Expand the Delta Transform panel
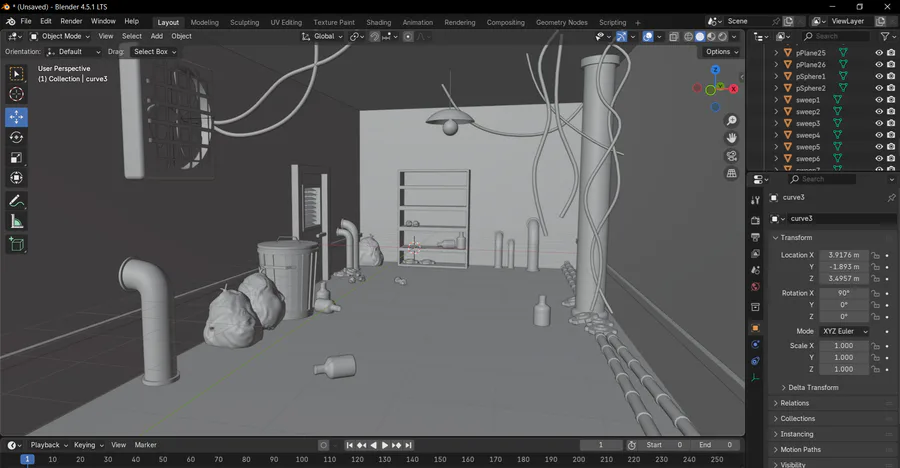 coord(813,388)
